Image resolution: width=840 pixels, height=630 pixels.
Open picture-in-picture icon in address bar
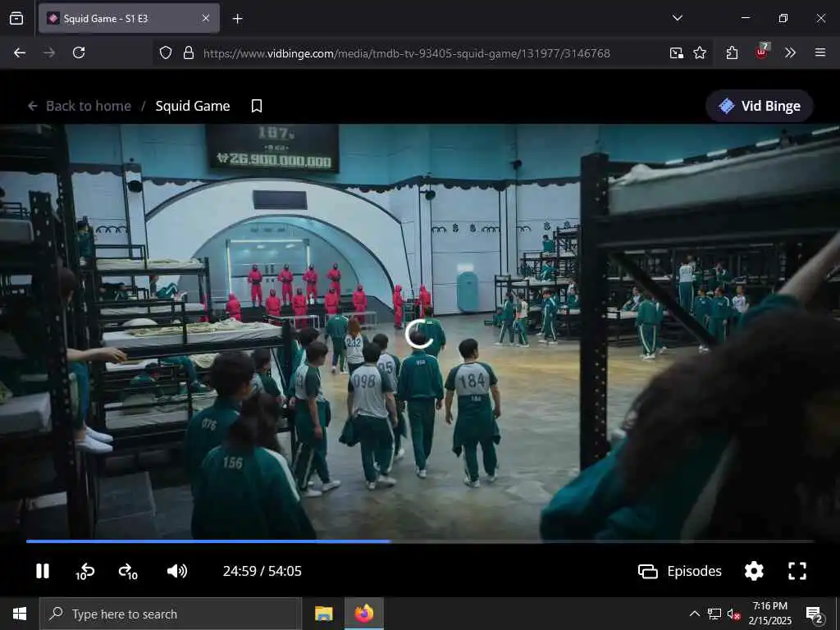(x=676, y=52)
